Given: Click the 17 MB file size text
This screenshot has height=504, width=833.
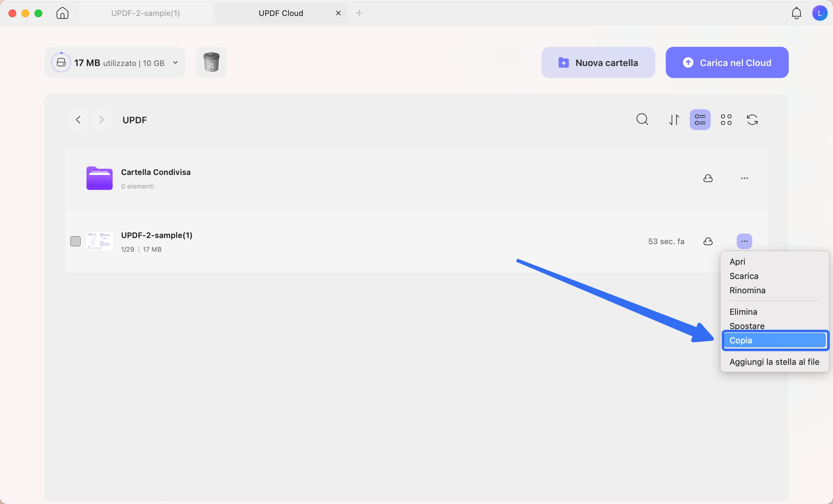Looking at the screenshot, I should pyautogui.click(x=152, y=249).
